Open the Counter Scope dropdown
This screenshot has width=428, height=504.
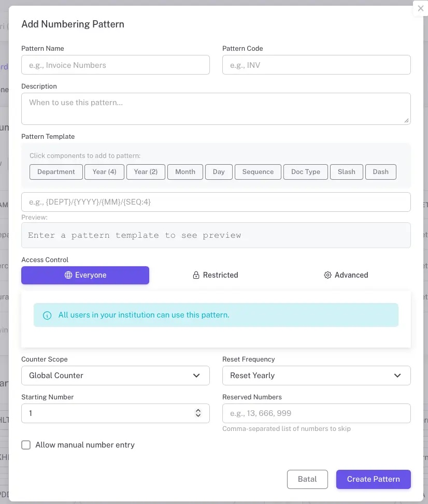pos(115,376)
